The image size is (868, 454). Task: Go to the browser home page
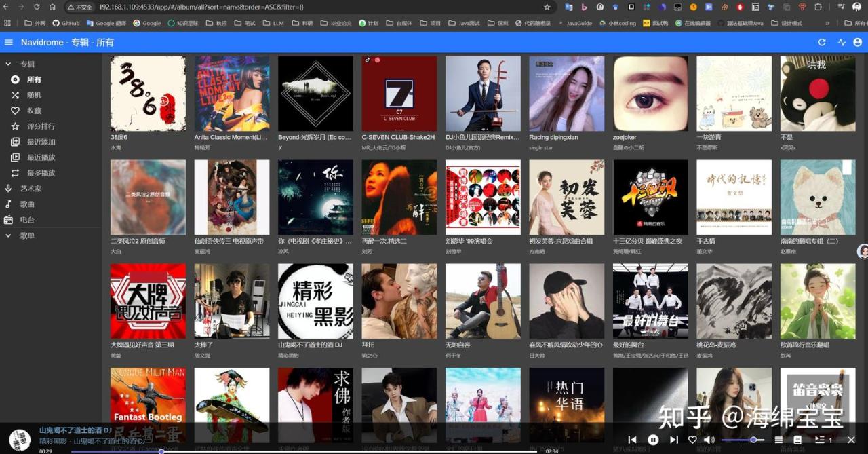(52, 7)
